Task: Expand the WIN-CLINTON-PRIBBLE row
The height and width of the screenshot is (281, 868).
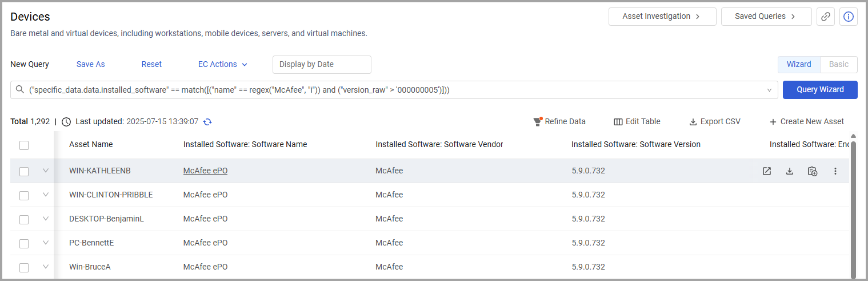Action: click(x=46, y=195)
